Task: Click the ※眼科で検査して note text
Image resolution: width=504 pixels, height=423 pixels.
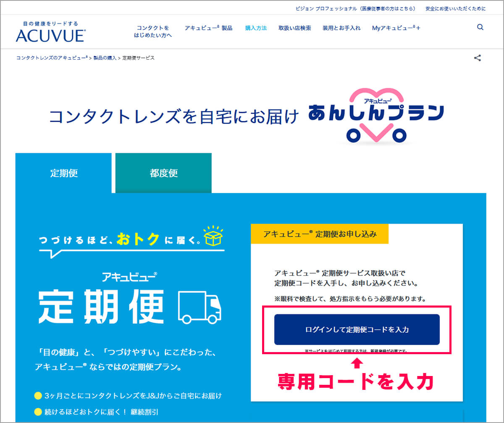Action: (x=350, y=299)
